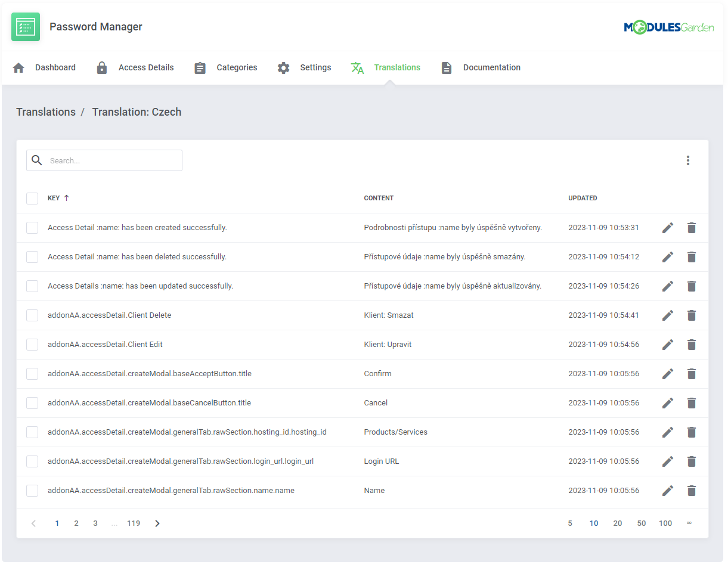Click the ModulesGarden logo
Image resolution: width=728 pixels, height=564 pixels.
tap(668, 27)
